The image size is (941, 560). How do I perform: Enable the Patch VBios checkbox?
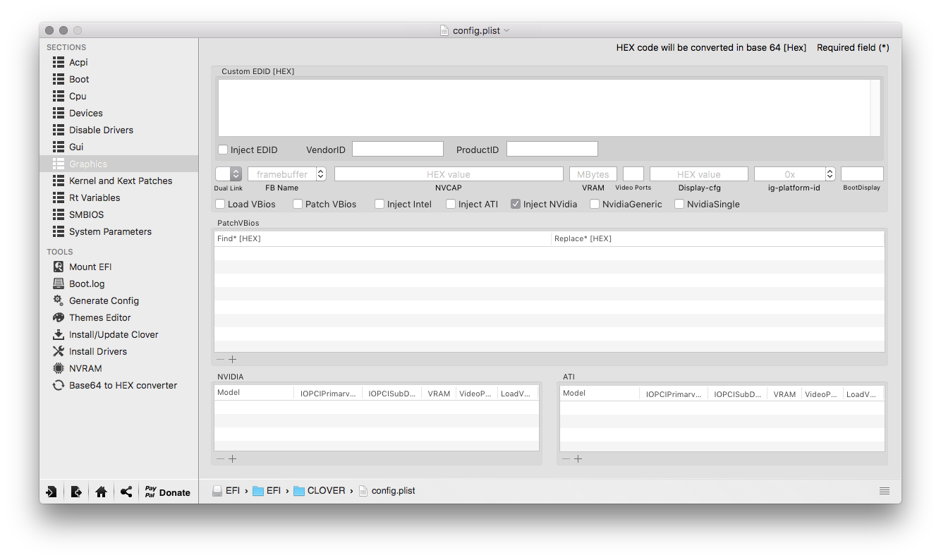click(x=298, y=204)
